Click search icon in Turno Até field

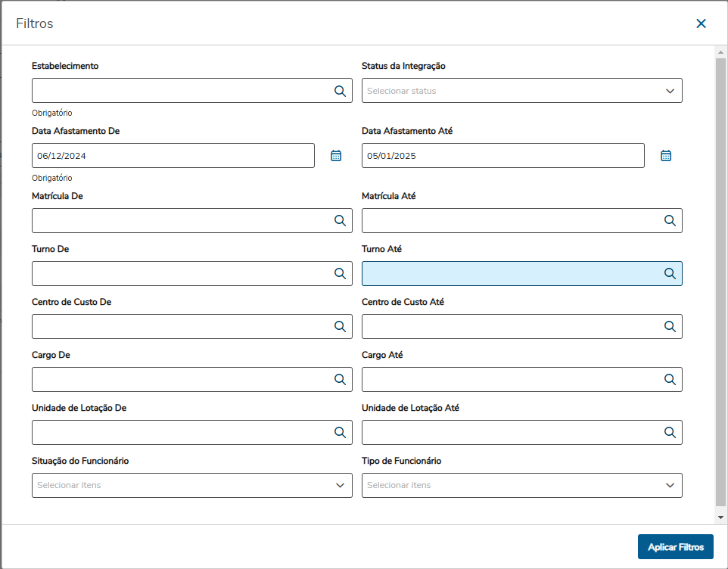[x=670, y=274]
